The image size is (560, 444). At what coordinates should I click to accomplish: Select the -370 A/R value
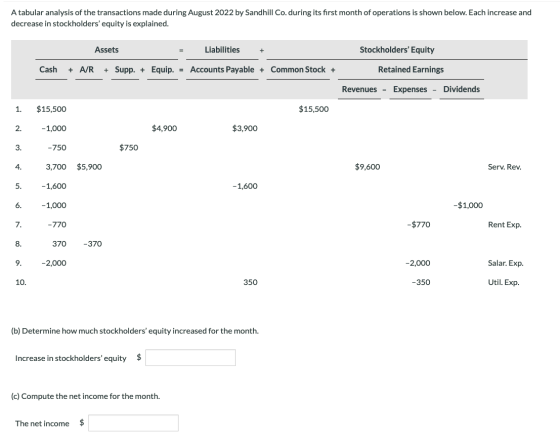pos(92,244)
